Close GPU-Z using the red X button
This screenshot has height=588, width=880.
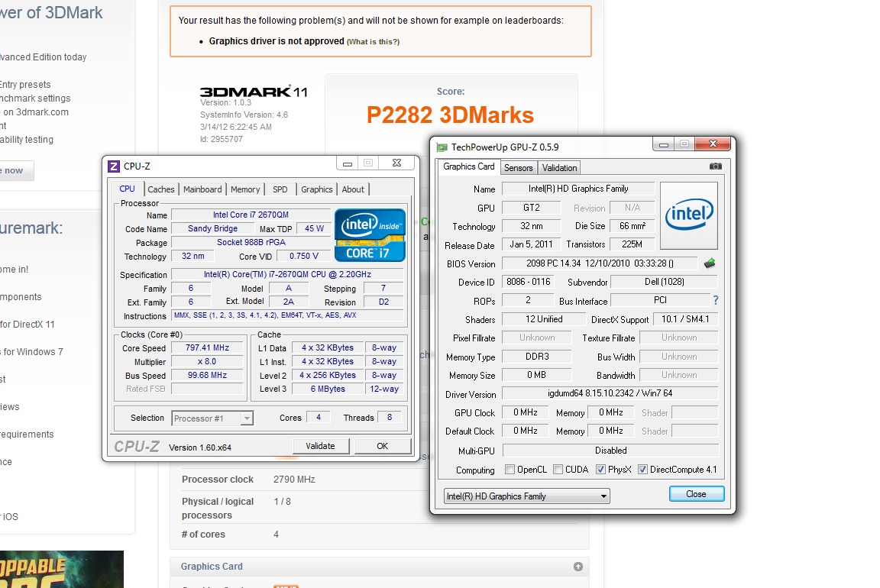(x=713, y=144)
